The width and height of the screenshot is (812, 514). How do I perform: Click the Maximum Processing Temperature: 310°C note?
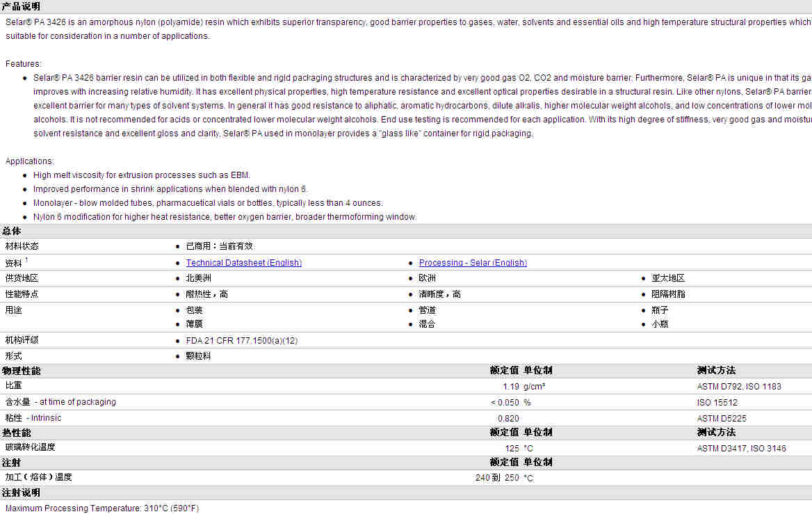click(x=102, y=508)
